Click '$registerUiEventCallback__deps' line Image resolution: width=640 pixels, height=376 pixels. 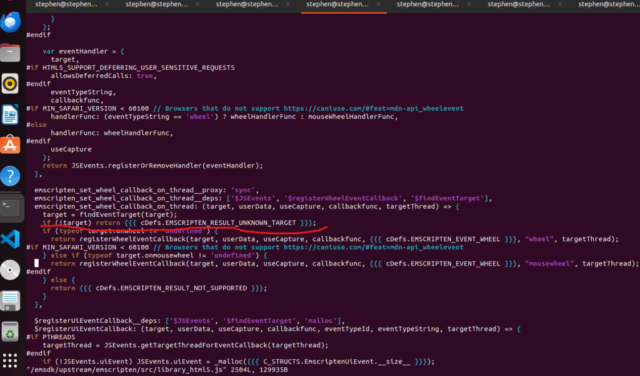(x=189, y=321)
